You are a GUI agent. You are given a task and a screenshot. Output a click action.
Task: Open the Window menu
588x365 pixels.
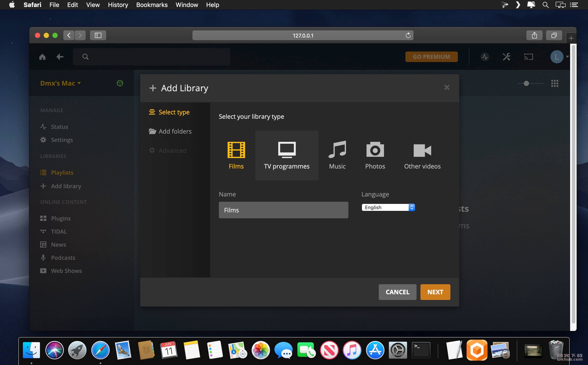(187, 5)
